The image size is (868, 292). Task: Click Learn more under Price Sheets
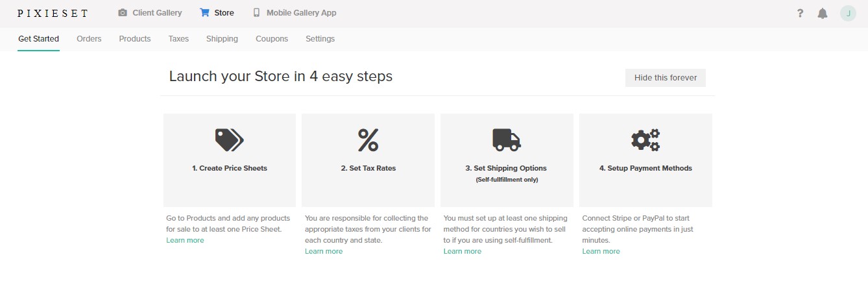(x=185, y=240)
